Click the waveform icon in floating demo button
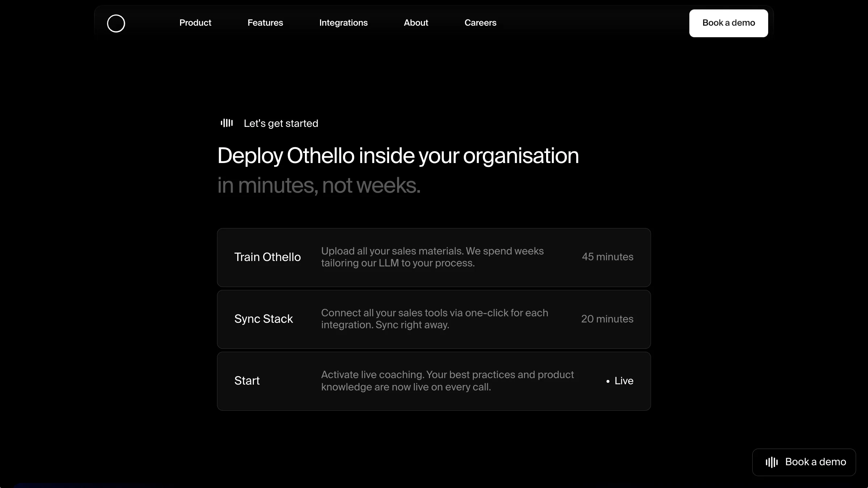Screen dimensions: 868x488 tap(771, 462)
